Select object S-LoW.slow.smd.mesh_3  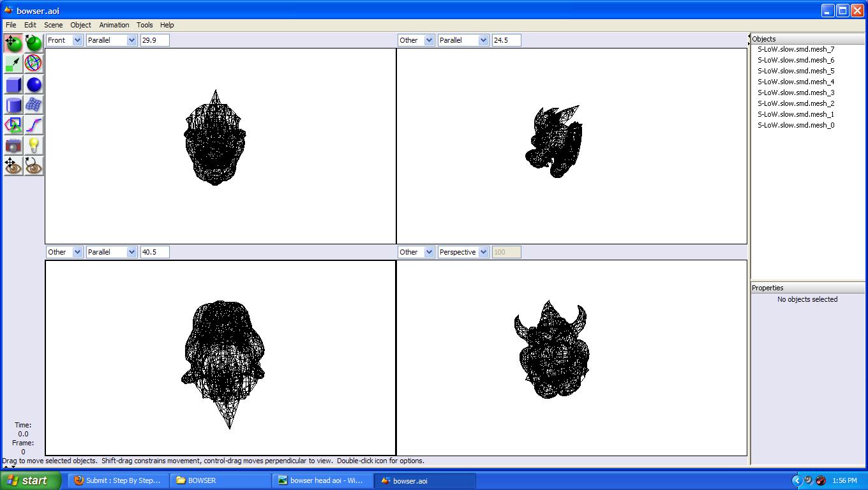[x=796, y=93]
